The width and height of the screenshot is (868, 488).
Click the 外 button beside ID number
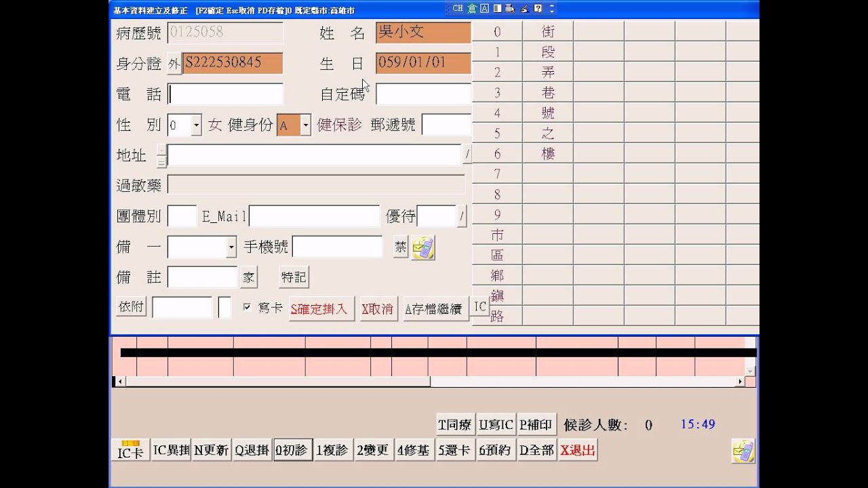[x=174, y=64]
